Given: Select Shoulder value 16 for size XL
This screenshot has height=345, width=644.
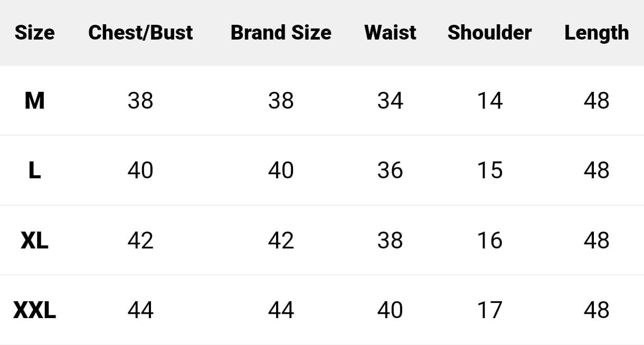Looking at the screenshot, I should tap(489, 241).
